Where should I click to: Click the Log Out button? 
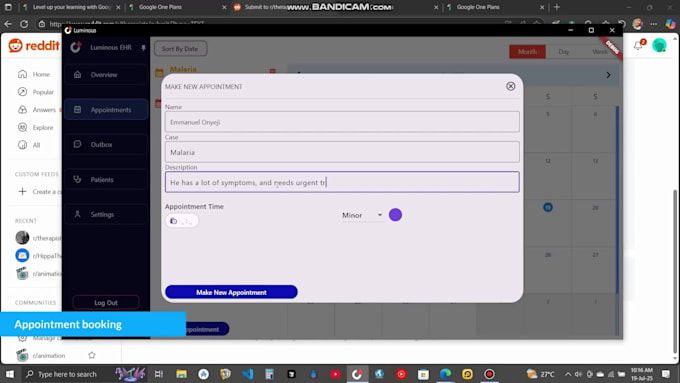point(106,302)
